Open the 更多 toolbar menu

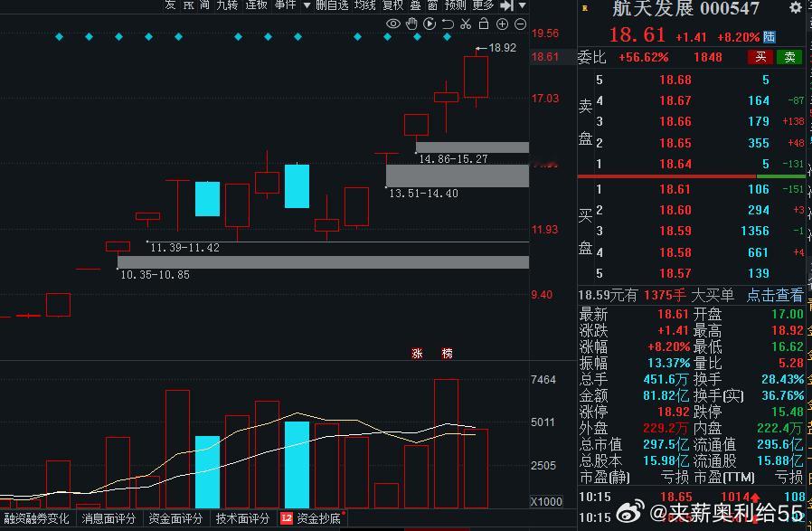(481, 6)
